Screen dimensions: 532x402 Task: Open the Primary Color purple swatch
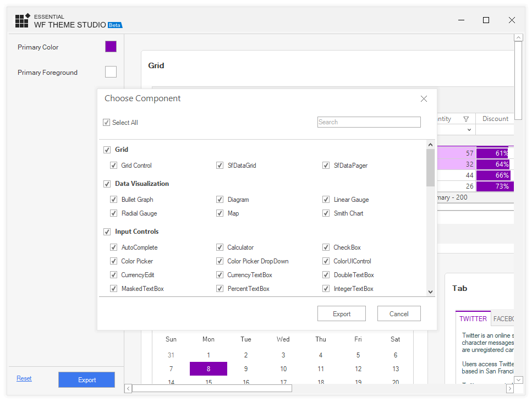(x=111, y=47)
